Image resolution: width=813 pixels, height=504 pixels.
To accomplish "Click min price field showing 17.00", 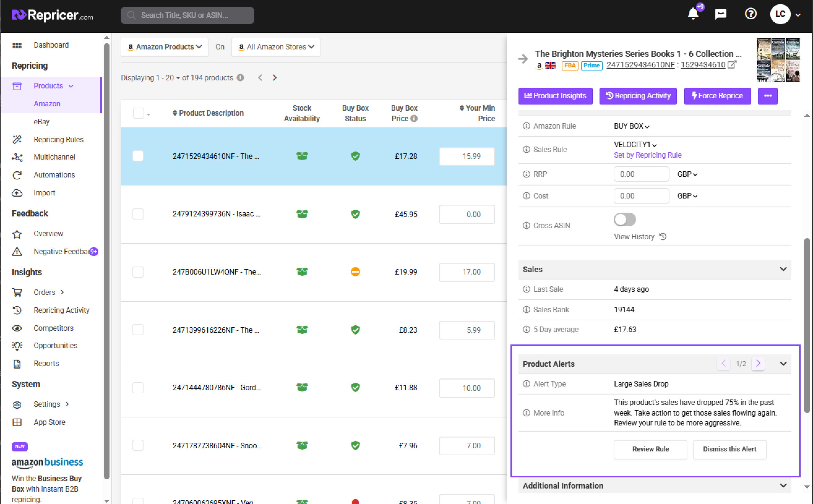I will click(467, 272).
